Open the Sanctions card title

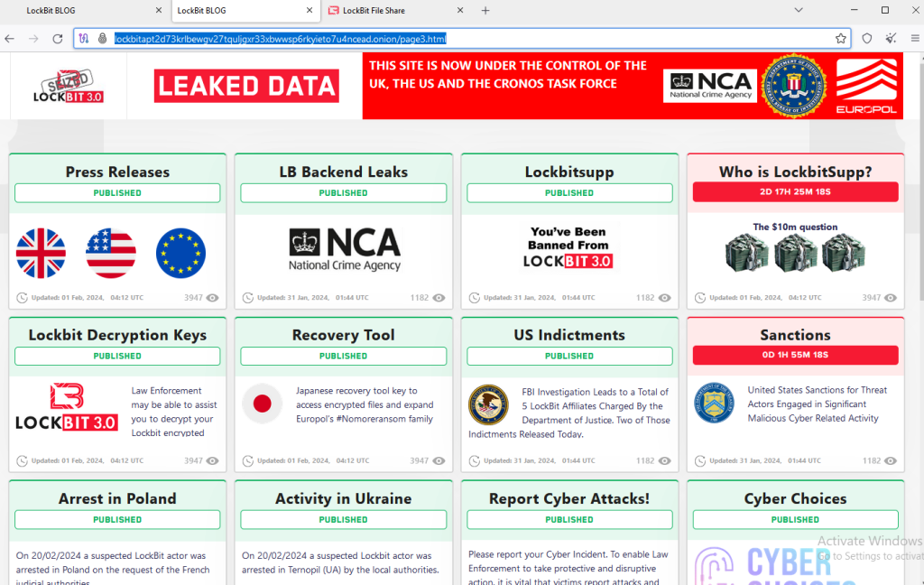[x=795, y=335]
